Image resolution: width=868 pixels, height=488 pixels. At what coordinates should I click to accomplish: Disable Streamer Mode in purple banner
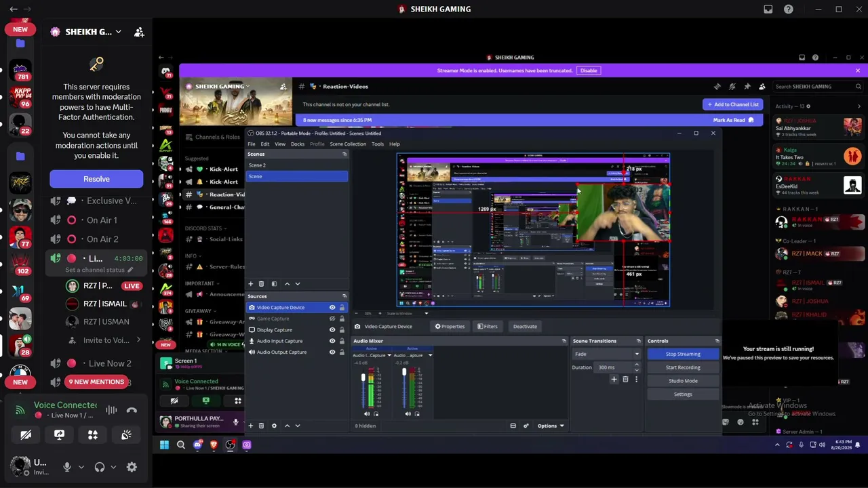589,70
